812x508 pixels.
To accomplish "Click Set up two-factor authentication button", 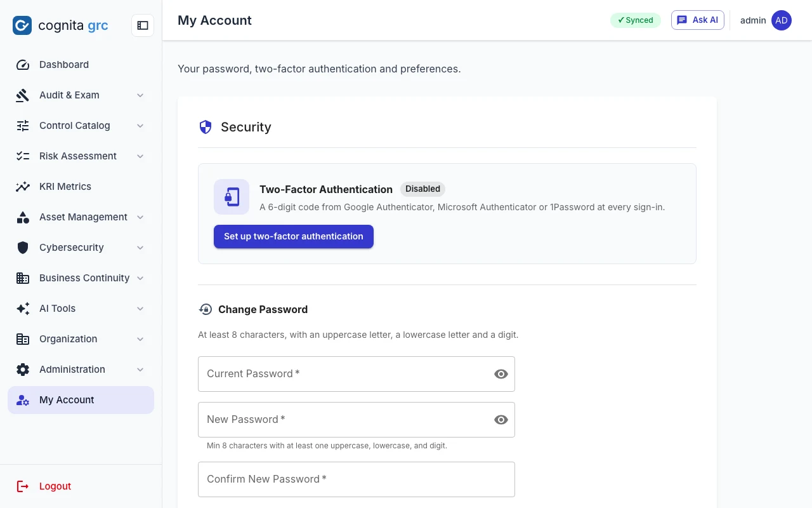I will click(294, 236).
